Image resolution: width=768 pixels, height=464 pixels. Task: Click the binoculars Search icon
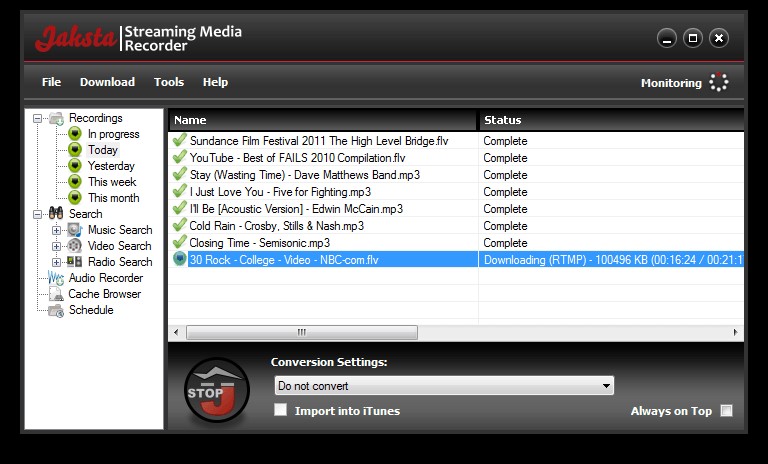tap(56, 214)
